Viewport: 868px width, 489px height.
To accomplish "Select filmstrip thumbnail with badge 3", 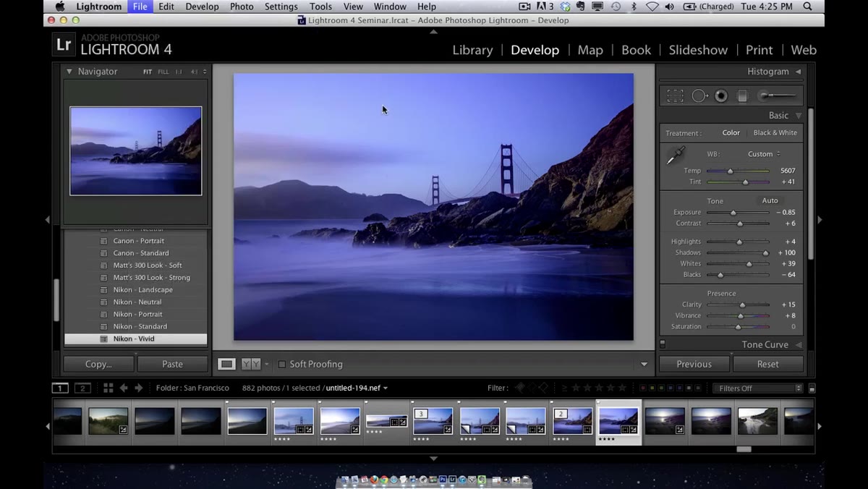I will click(x=433, y=421).
